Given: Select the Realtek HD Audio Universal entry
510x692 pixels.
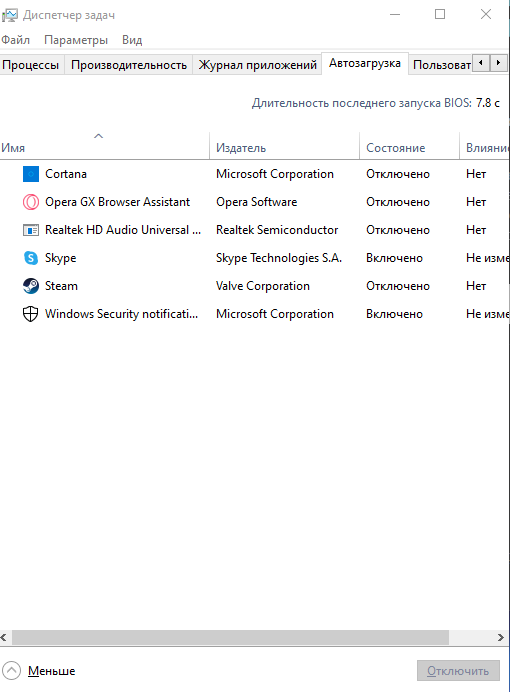Looking at the screenshot, I should (123, 230).
